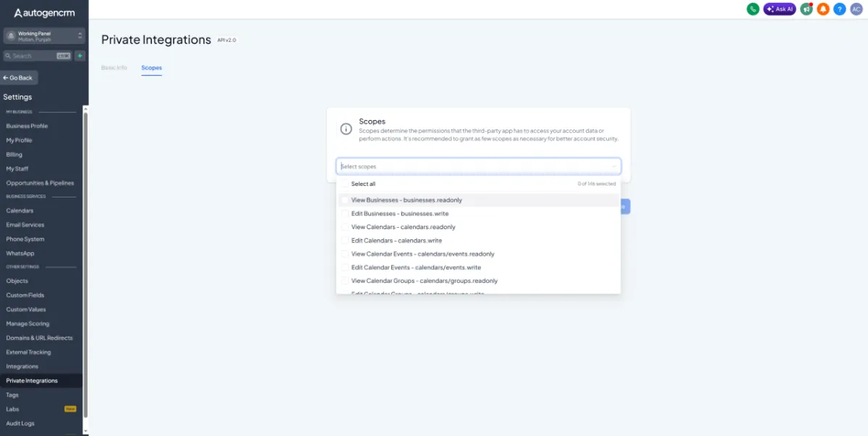
Task: Open Phone System settings
Action: [x=25, y=239]
